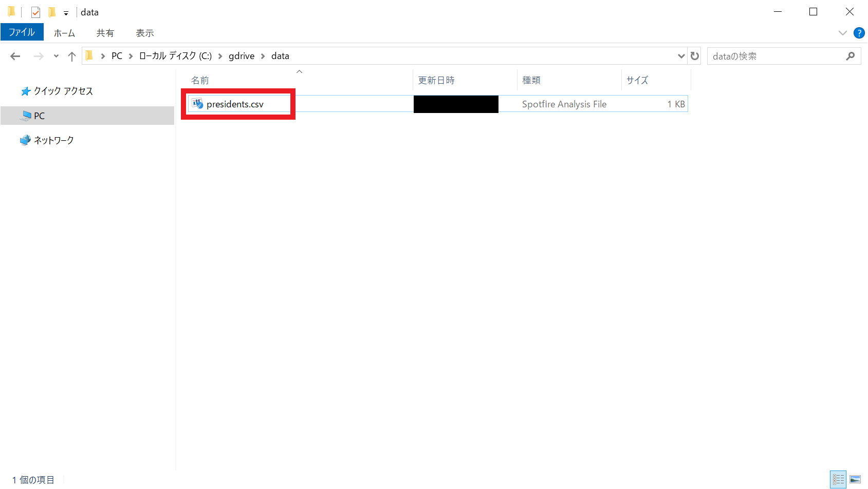868x489 pixels.
Task: Open the customize quick access toolbar dropdown
Action: click(66, 13)
